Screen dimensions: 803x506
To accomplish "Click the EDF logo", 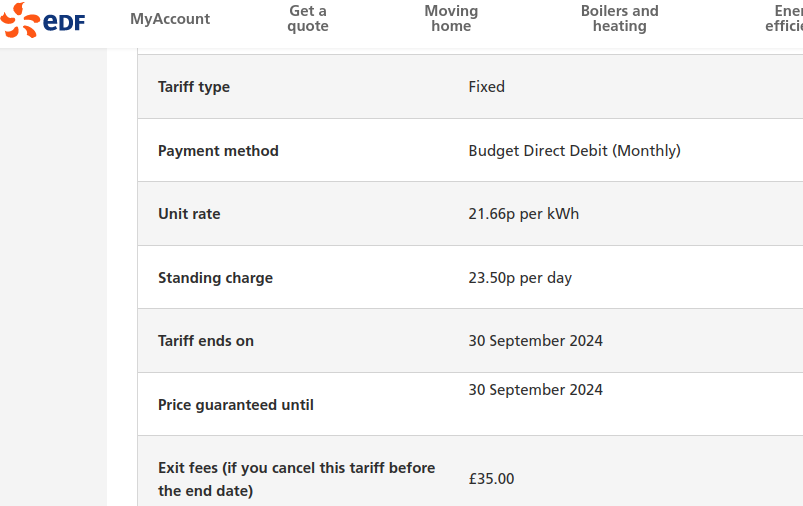I will [x=44, y=20].
